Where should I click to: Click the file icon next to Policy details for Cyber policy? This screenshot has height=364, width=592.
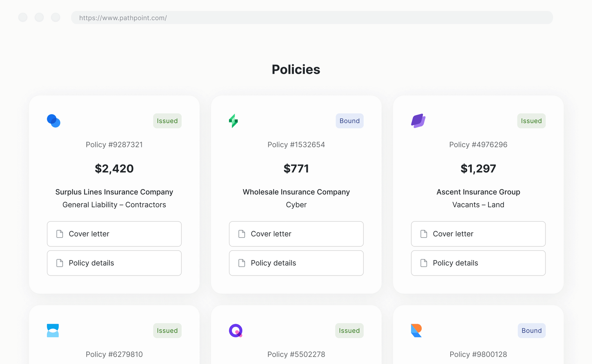click(242, 263)
